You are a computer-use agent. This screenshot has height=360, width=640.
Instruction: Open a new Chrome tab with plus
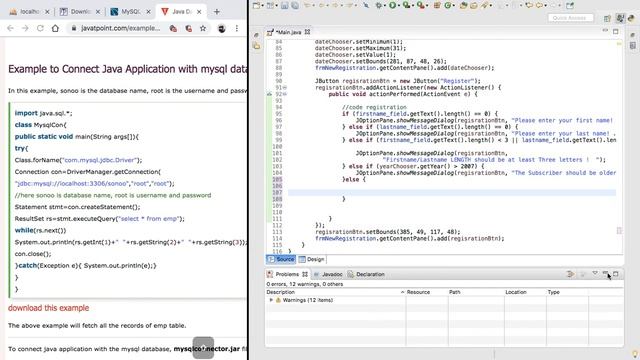(217, 11)
